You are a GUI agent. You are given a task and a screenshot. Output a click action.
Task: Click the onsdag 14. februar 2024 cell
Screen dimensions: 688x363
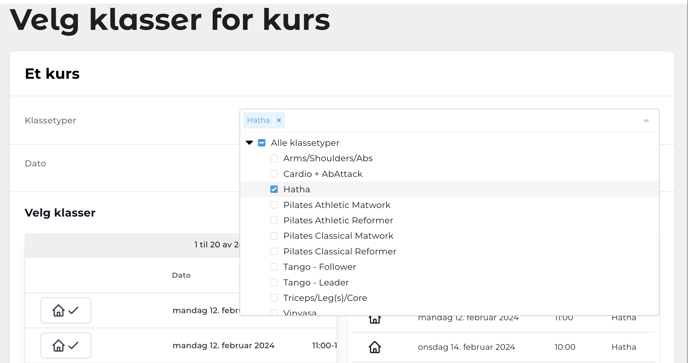[x=466, y=347]
